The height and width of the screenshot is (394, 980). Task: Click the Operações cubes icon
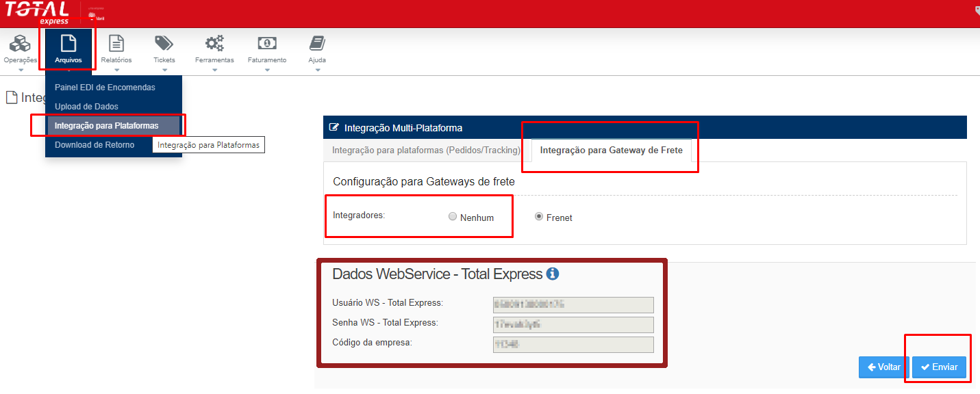coord(20,44)
